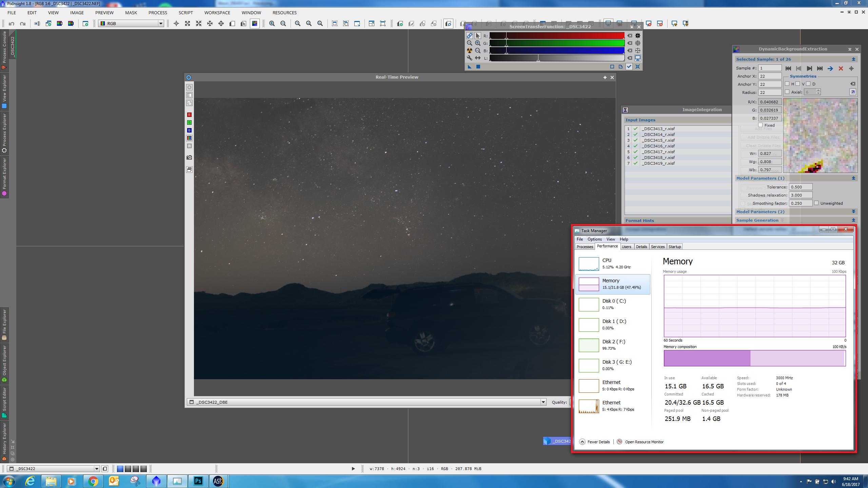Screen dimensions: 868x488
Task: Open the PROCESS menu
Action: (x=158, y=13)
